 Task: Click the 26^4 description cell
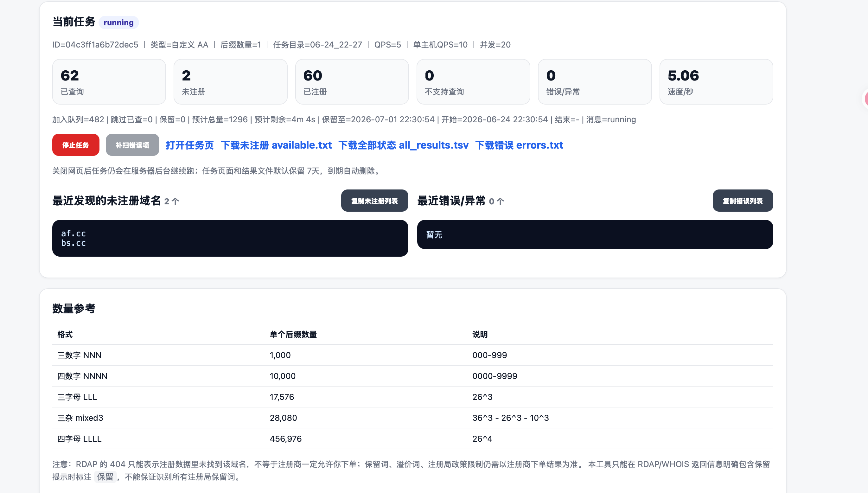coord(482,439)
